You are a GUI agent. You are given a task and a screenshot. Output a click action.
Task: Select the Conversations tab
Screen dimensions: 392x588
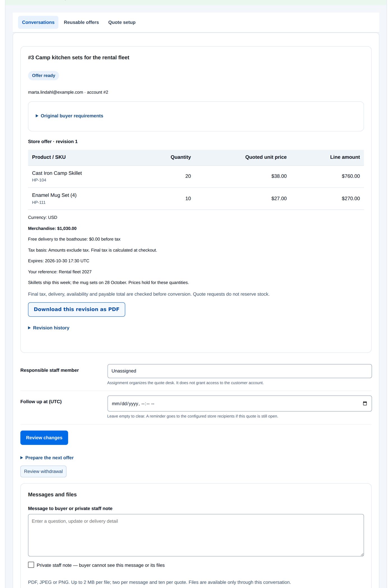point(38,22)
